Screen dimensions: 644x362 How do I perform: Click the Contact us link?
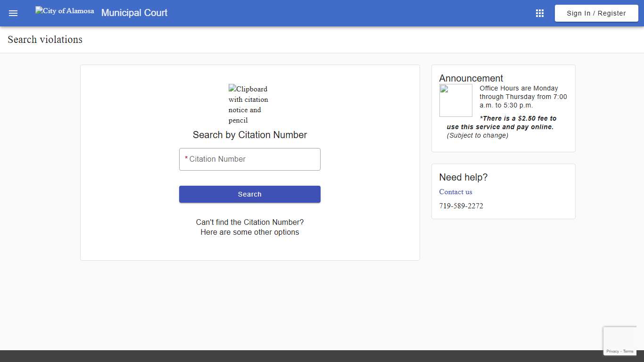point(455,192)
